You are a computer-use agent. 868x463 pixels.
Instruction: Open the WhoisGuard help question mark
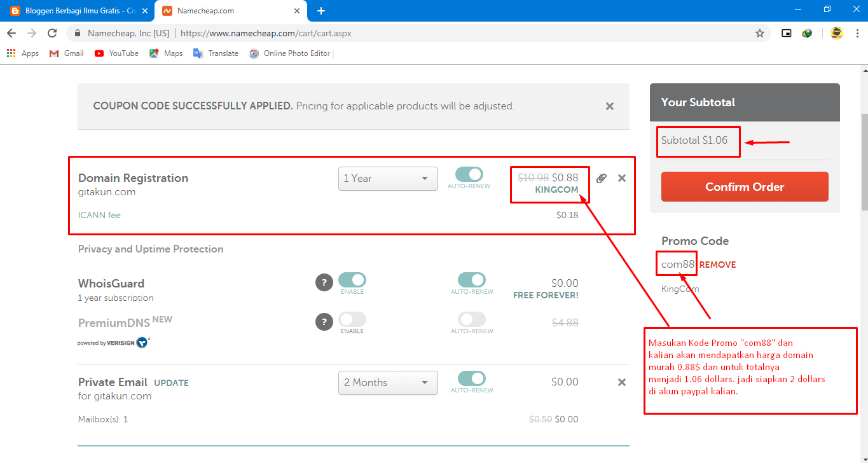click(324, 283)
